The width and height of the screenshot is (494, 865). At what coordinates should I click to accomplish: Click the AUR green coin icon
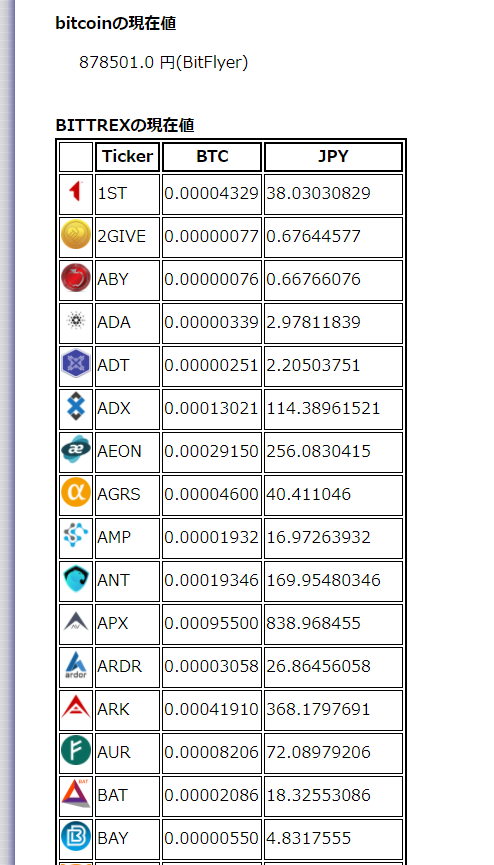click(76, 751)
